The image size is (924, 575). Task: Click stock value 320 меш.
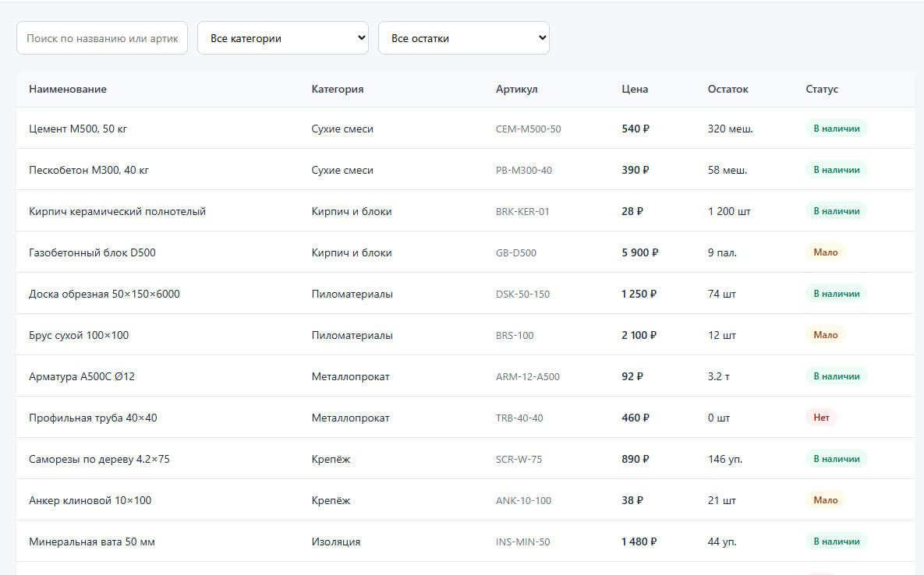click(730, 129)
